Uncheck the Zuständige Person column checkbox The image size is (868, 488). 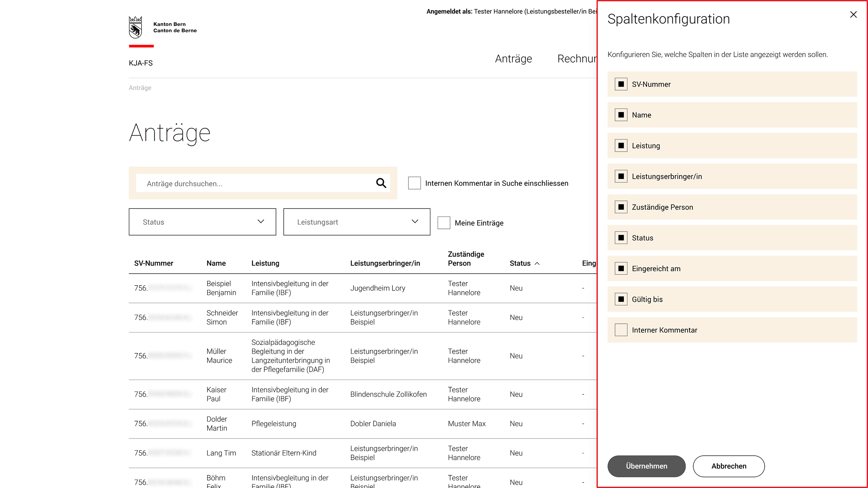tap(621, 207)
